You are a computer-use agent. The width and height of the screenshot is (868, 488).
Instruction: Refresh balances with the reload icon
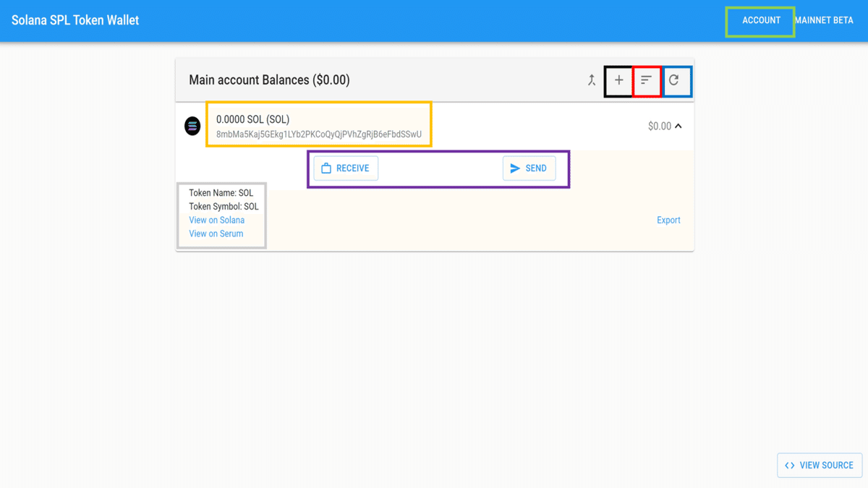673,80
